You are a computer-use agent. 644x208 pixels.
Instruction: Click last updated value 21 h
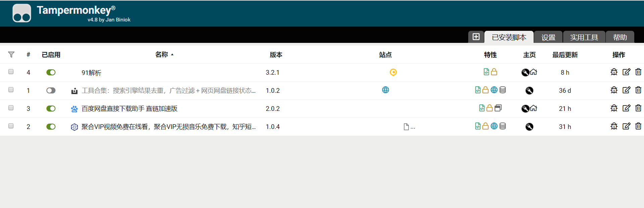tap(565, 109)
